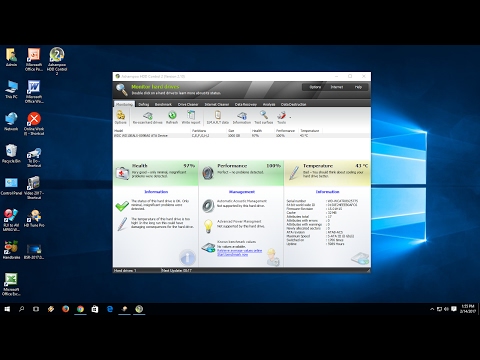
Task: Select the WDC hard drive row
Action: point(242,136)
